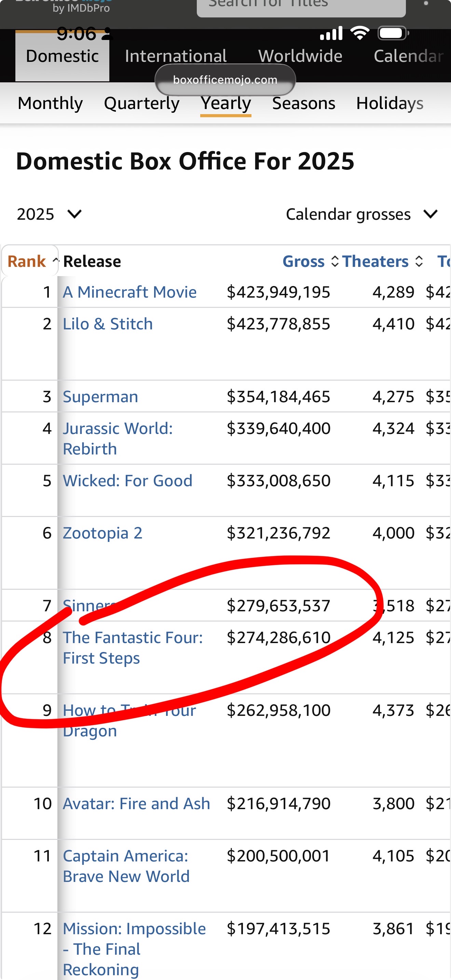
Task: Tap the Wi-Fi status icon
Action: 360,33
